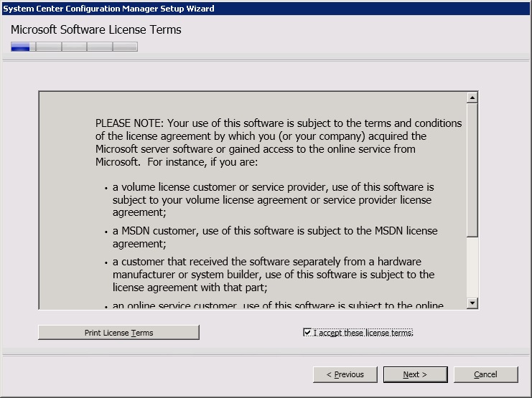Image resolution: width=532 pixels, height=398 pixels.
Task: Click the license text scroll down arrow
Action: click(x=472, y=303)
